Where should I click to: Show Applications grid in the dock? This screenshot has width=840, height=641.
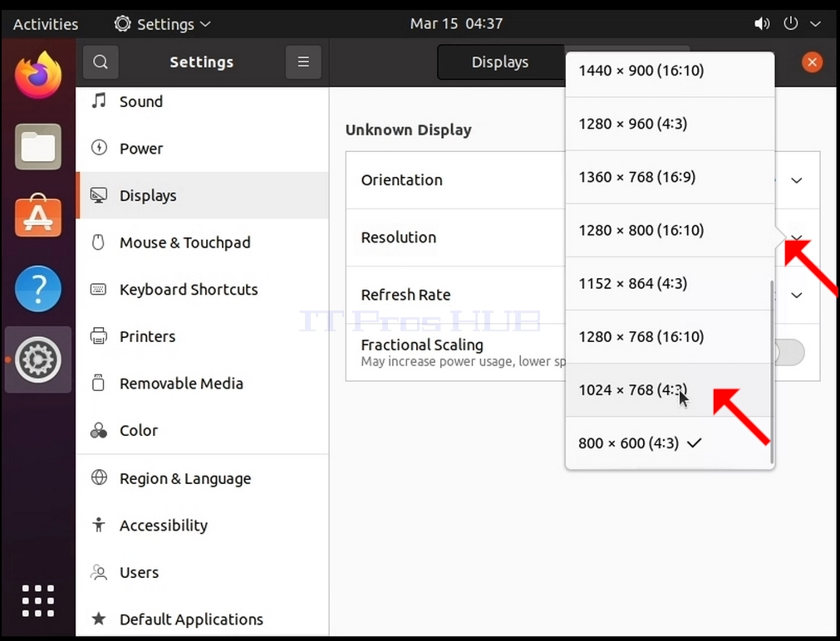[38, 601]
